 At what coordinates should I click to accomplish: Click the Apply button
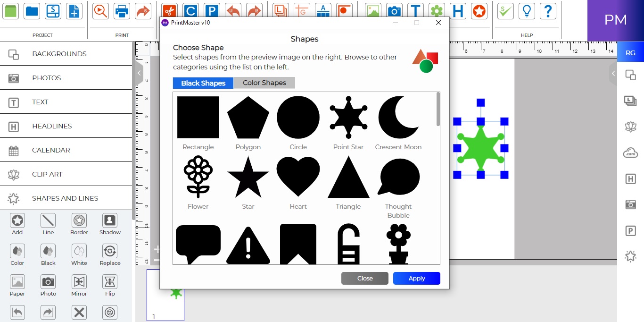coord(417,278)
